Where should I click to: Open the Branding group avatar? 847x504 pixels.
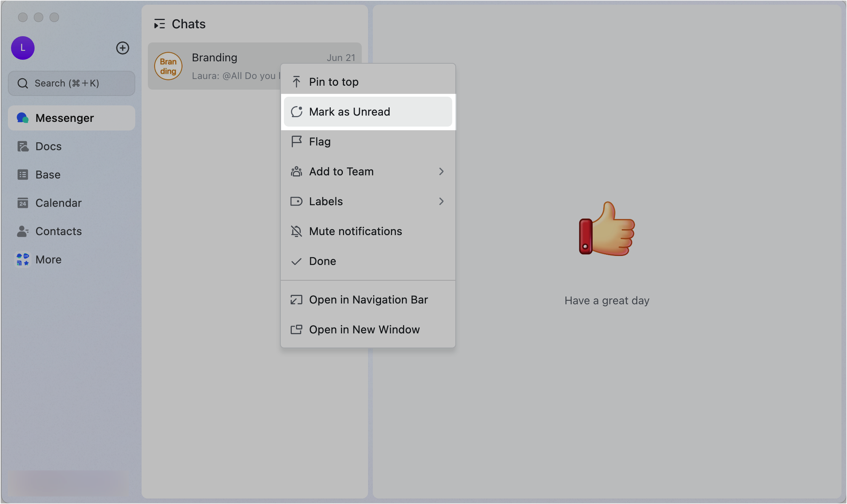[168, 66]
